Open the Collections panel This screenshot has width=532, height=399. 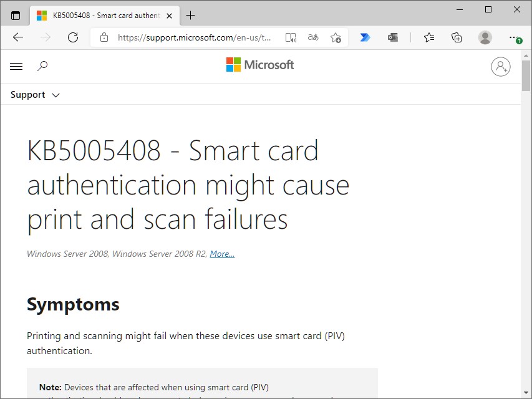(457, 37)
